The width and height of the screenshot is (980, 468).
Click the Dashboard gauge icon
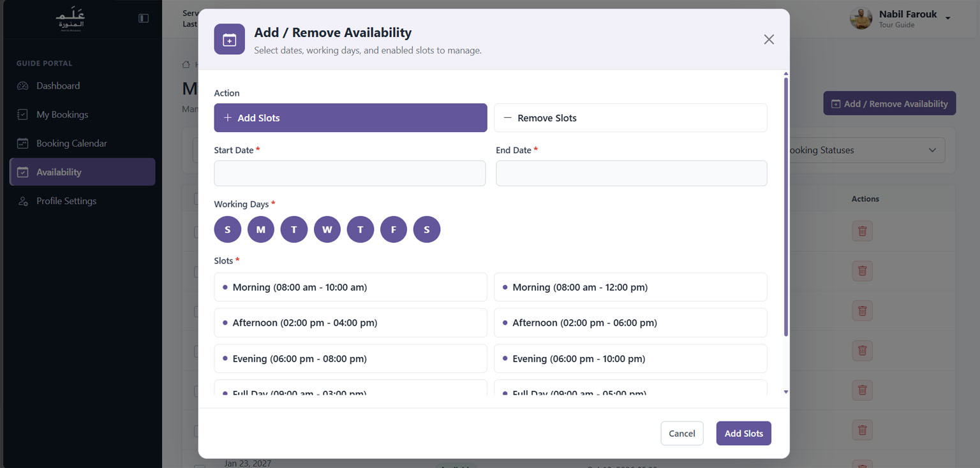pos(23,86)
